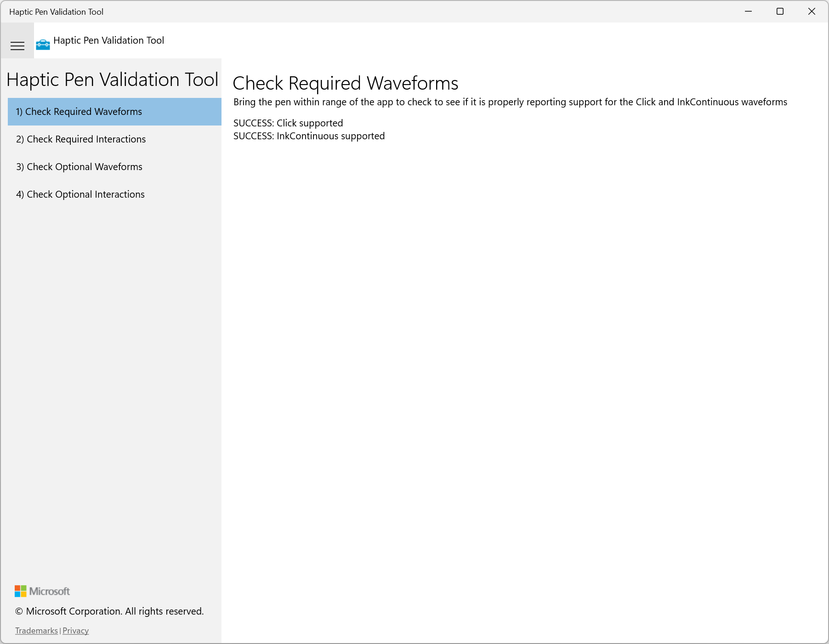Open the Trademarks link
Image resolution: width=829 pixels, height=644 pixels.
point(37,631)
